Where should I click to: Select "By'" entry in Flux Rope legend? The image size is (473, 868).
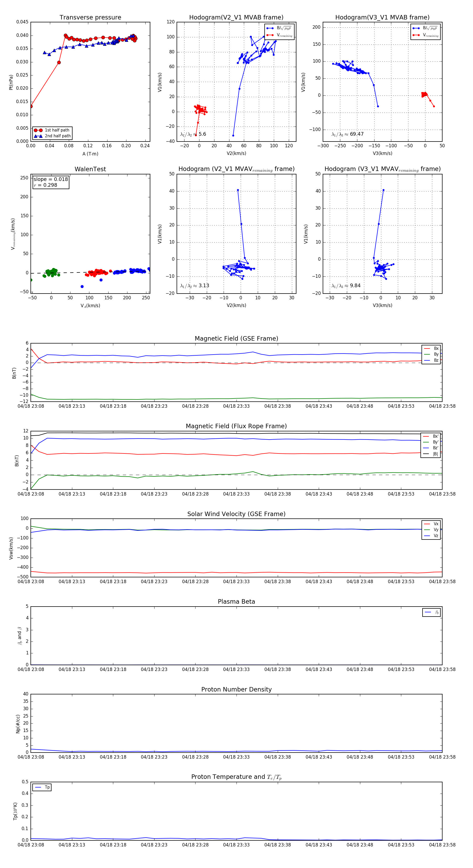tap(431, 442)
